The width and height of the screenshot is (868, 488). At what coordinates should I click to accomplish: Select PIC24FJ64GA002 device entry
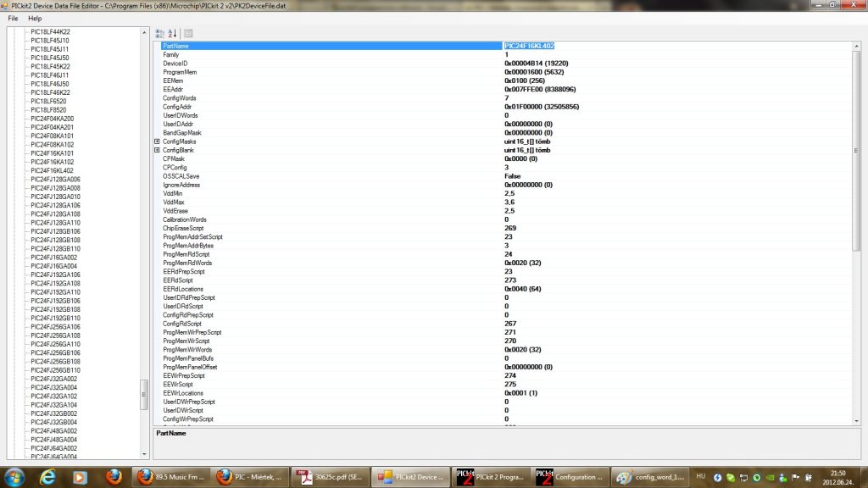53,448
